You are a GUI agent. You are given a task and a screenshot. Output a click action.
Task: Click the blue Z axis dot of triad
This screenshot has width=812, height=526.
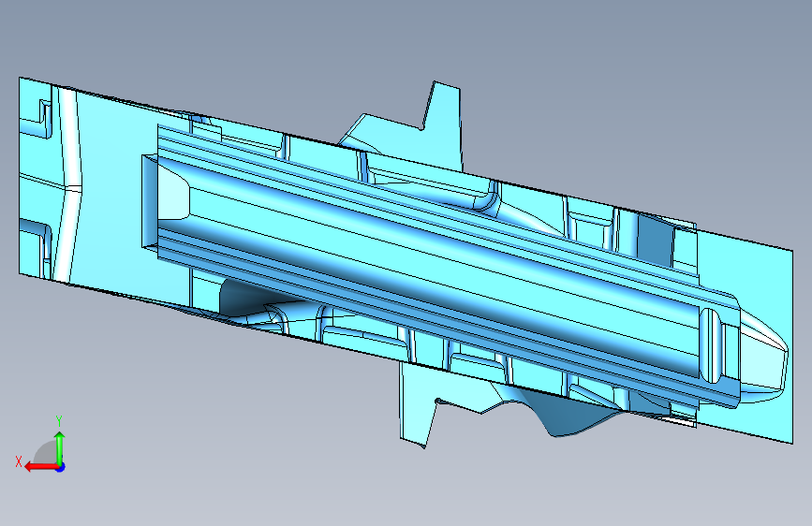click(61, 467)
